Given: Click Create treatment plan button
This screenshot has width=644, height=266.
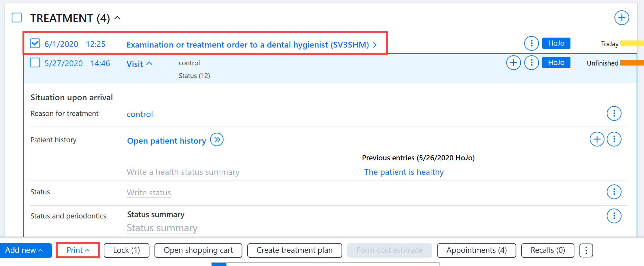Looking at the screenshot, I should pyautogui.click(x=295, y=250).
